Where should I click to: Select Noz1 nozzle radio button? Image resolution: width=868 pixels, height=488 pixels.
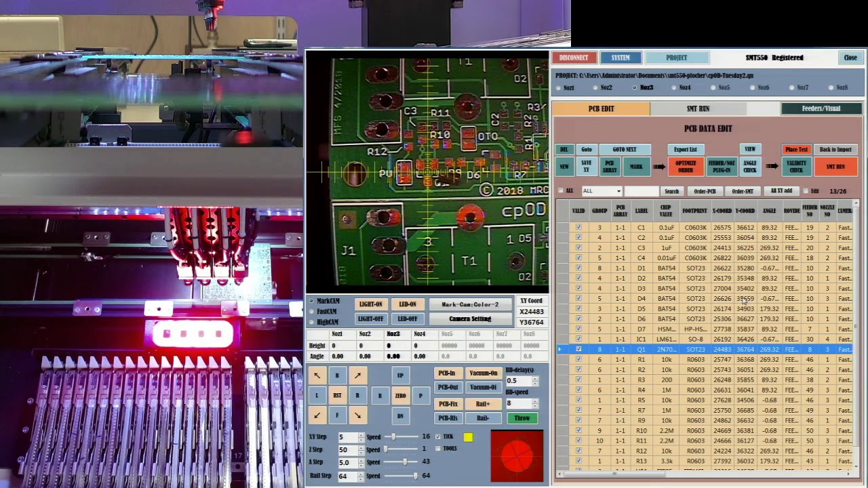[x=558, y=88]
